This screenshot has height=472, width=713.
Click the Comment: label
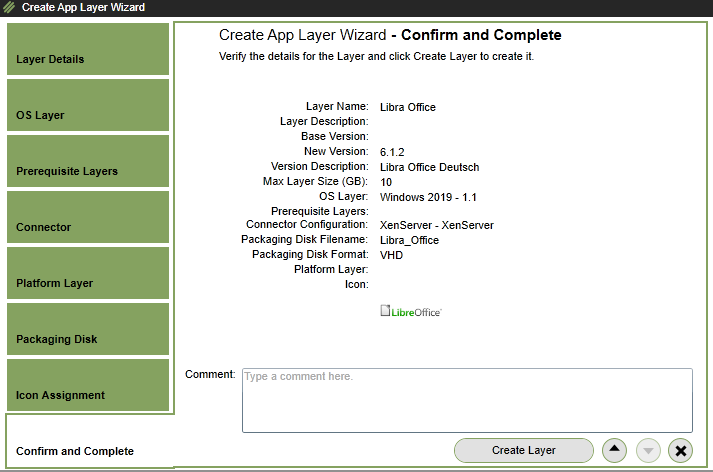pos(210,374)
